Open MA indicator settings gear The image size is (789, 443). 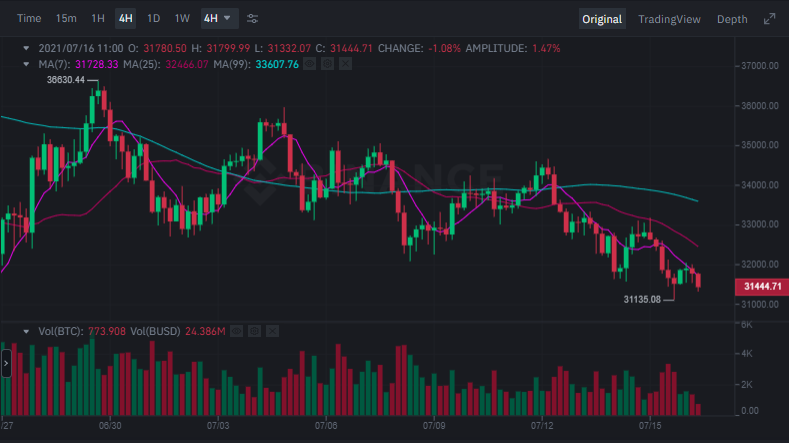point(327,64)
